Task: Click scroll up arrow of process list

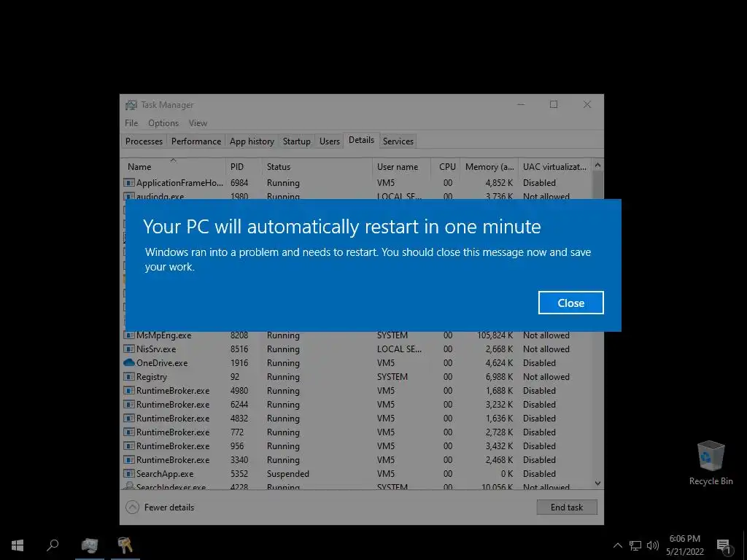Action: pos(598,166)
